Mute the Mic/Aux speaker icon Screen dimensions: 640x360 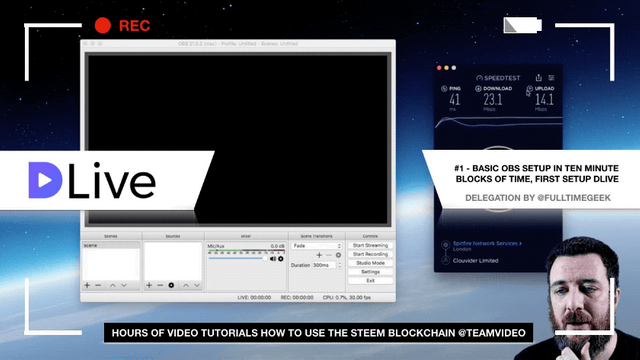coord(273,259)
